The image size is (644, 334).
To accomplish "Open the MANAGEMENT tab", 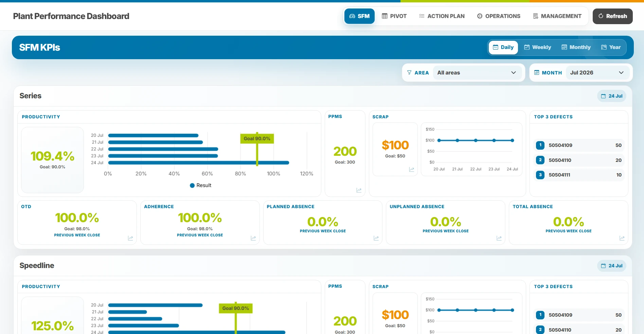I will tap(557, 16).
